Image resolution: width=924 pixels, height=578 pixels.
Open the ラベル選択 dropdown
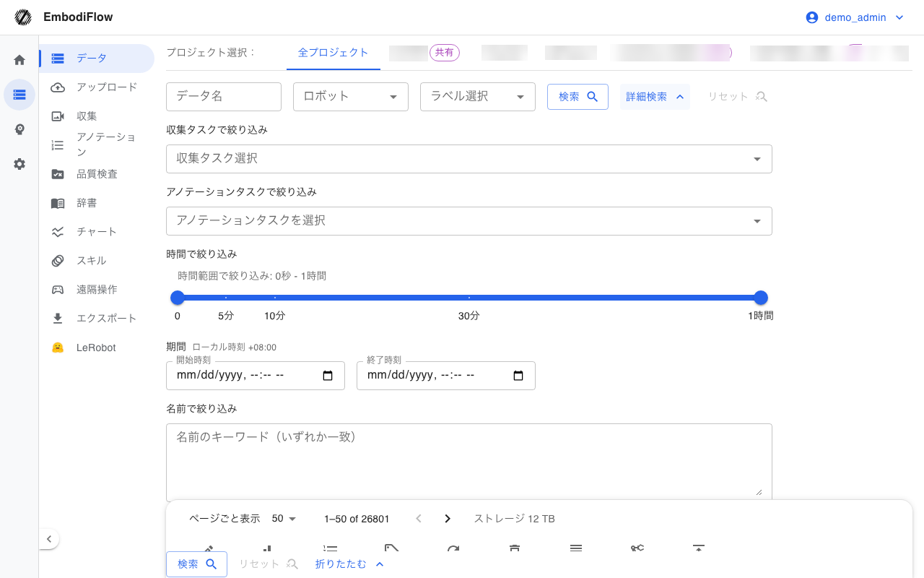tap(478, 97)
